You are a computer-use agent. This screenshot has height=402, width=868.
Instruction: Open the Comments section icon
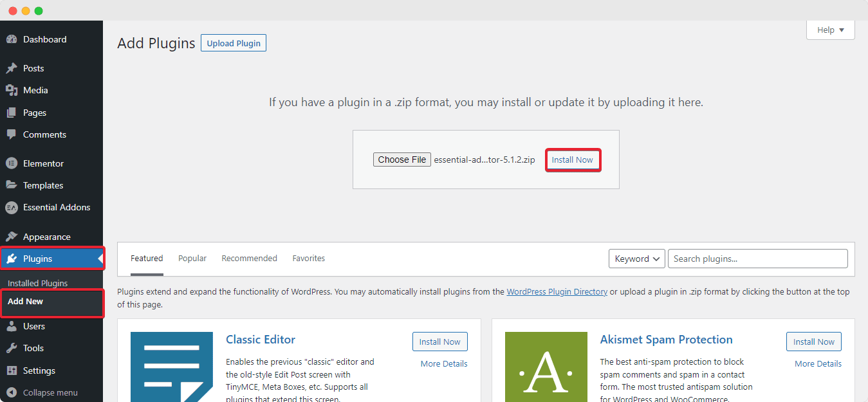[13, 134]
